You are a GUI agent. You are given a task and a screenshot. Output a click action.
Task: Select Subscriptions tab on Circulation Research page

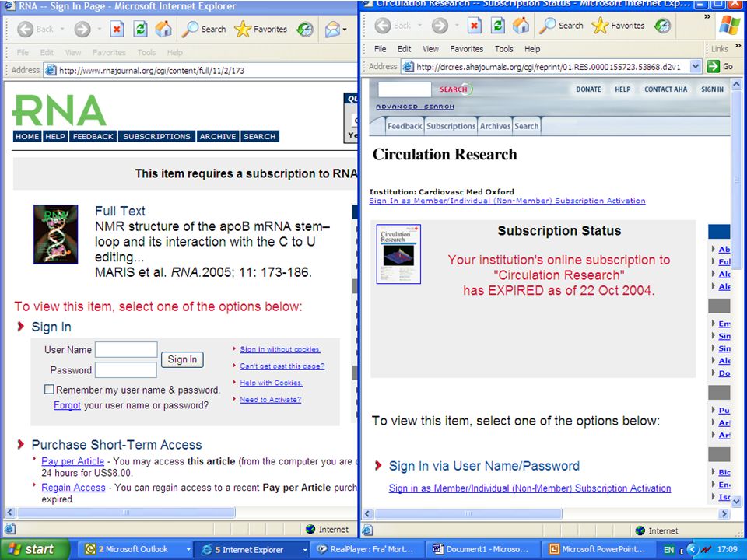pos(451,126)
